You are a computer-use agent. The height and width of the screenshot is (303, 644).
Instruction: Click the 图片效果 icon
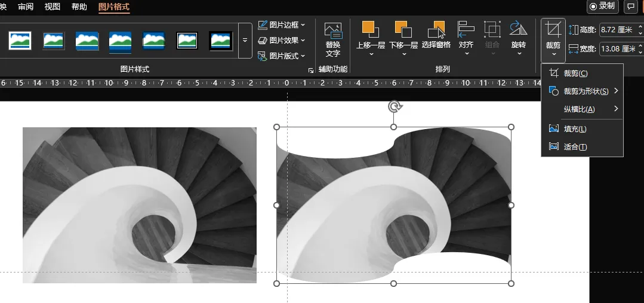[x=263, y=40]
